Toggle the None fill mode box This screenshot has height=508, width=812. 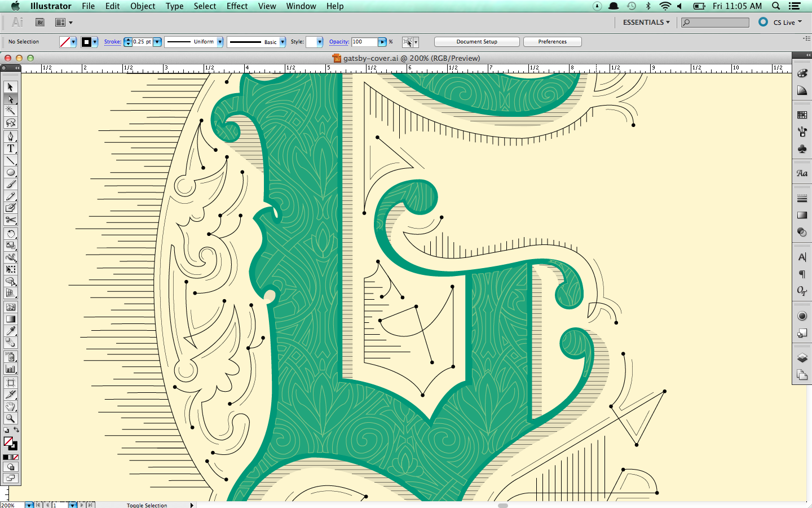pos(16,457)
